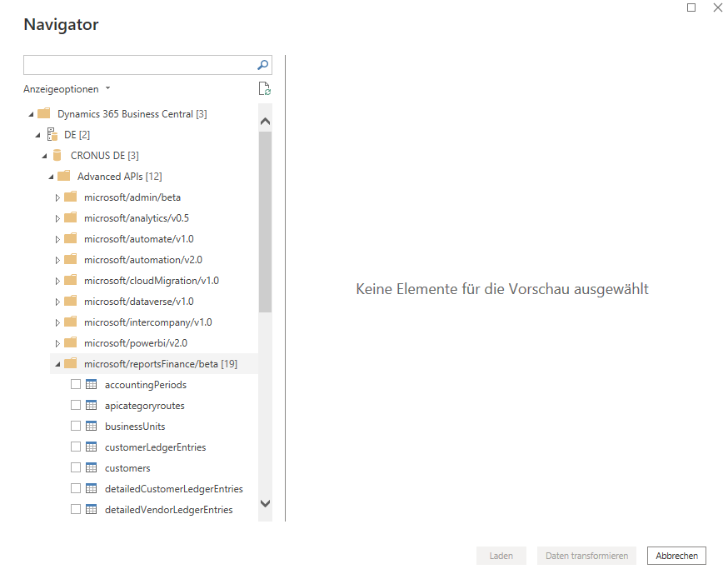Select the microsoft/cloudMigration/v1.0 label
This screenshot has width=728, height=574.
pyautogui.click(x=152, y=281)
